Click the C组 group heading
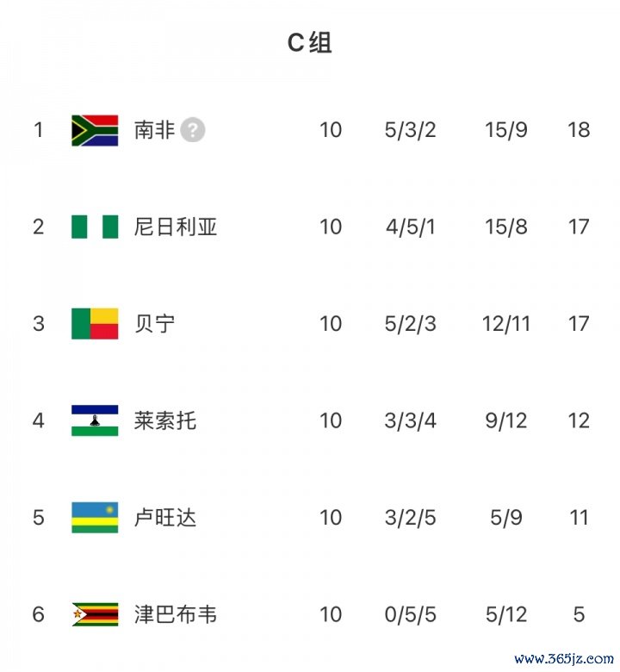 coord(310,43)
